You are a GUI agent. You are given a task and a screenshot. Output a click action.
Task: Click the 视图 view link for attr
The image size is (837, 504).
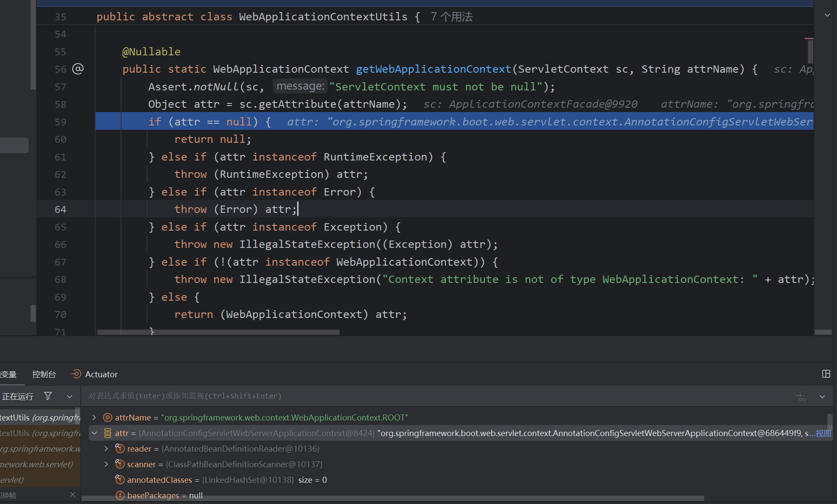tap(823, 433)
